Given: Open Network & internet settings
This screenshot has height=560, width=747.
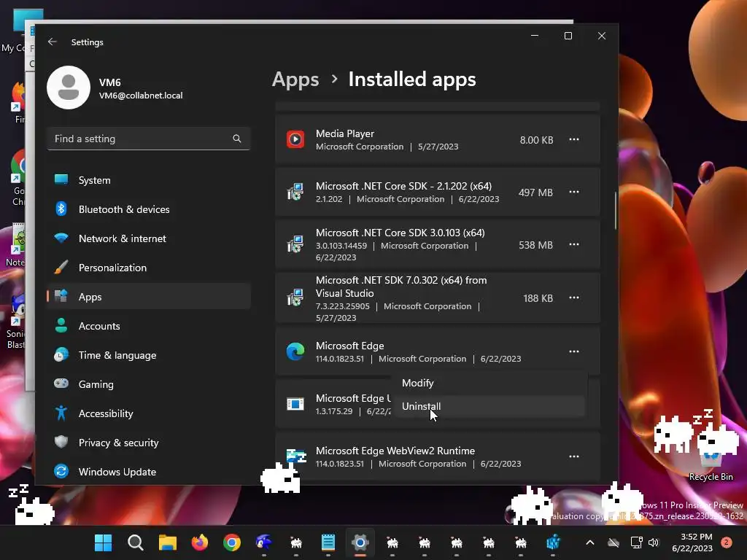Looking at the screenshot, I should tap(149, 238).
